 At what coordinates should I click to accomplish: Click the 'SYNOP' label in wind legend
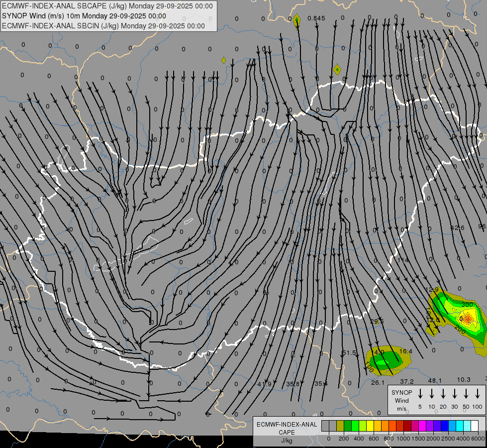(401, 393)
